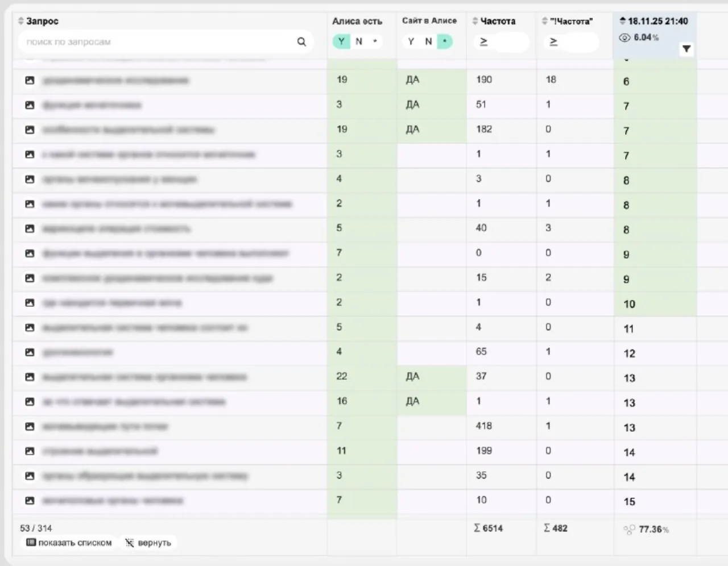Select Y filter under Сайт в Алисе
The width and height of the screenshot is (728, 566).
click(x=411, y=41)
